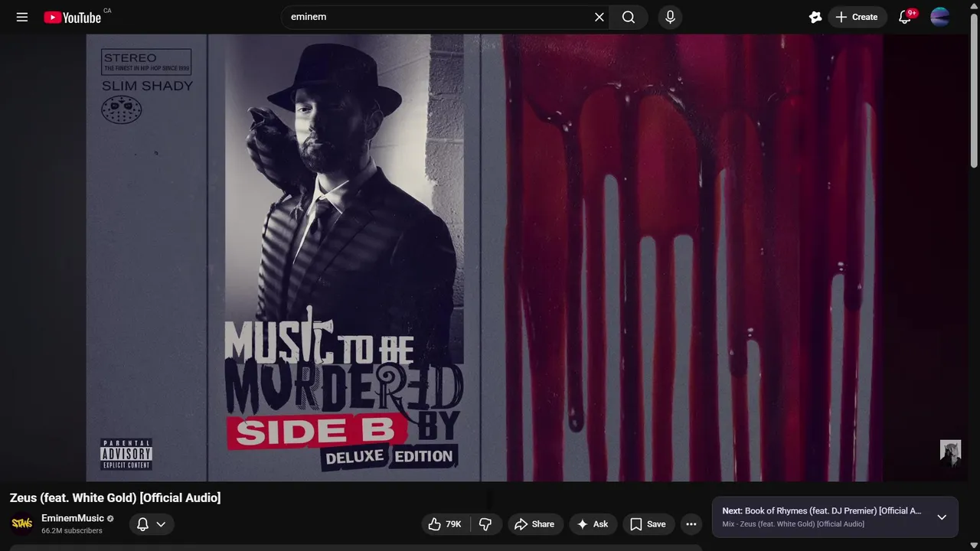Open the Create menu
Screen dimensions: 980x551
pyautogui.click(x=857, y=17)
